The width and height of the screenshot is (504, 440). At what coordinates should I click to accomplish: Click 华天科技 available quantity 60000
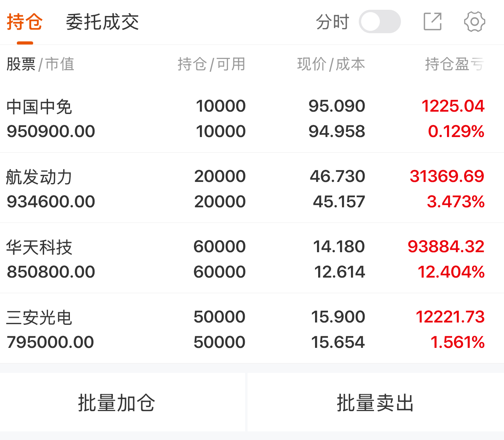click(219, 272)
